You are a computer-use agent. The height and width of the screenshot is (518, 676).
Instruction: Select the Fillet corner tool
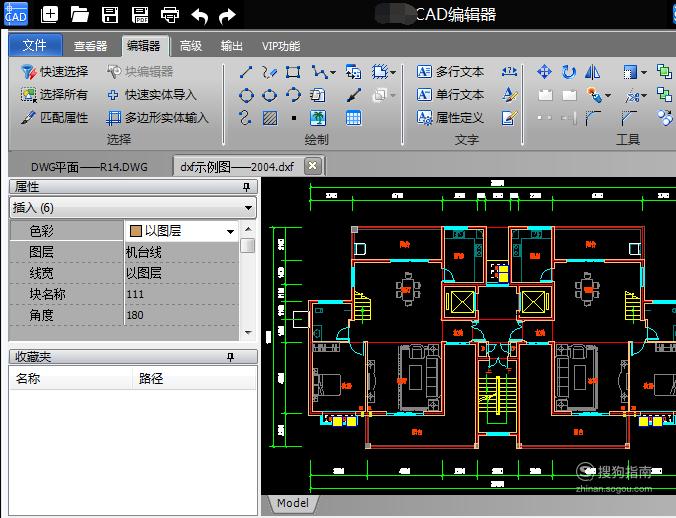click(x=593, y=118)
